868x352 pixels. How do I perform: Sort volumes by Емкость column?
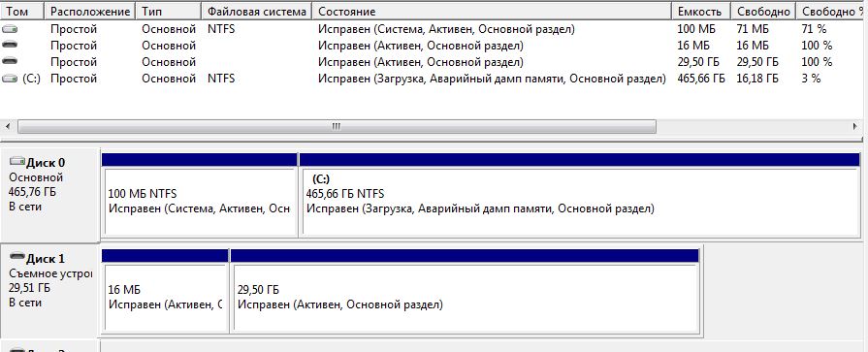(701, 11)
